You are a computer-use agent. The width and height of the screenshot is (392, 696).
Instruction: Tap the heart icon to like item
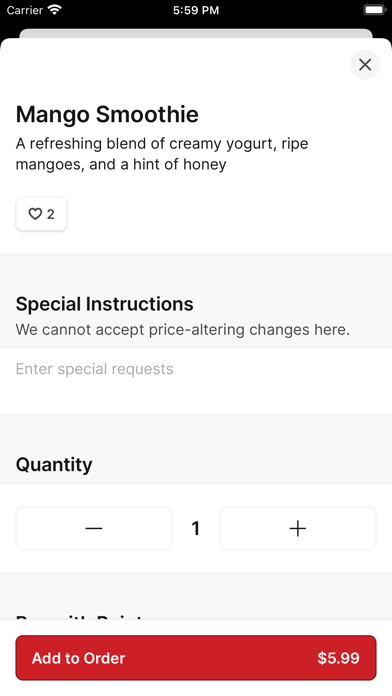tap(35, 214)
